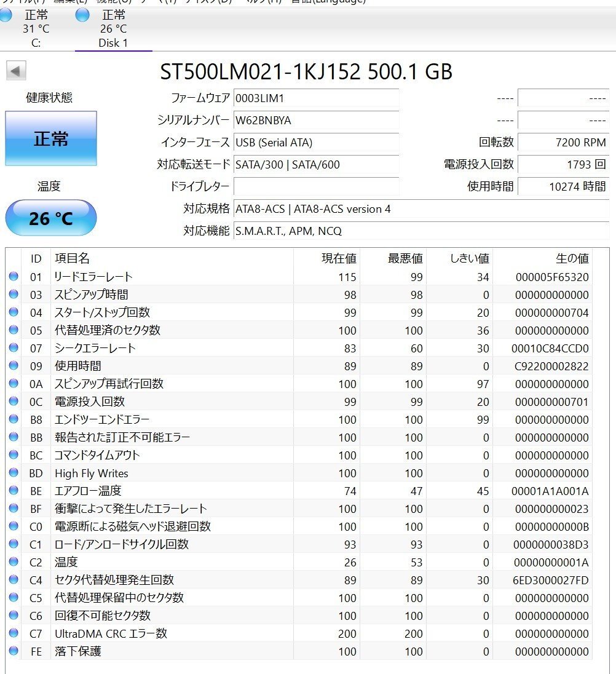Click the status indicator beside 落下保護
616x674 pixels.
tap(13, 651)
